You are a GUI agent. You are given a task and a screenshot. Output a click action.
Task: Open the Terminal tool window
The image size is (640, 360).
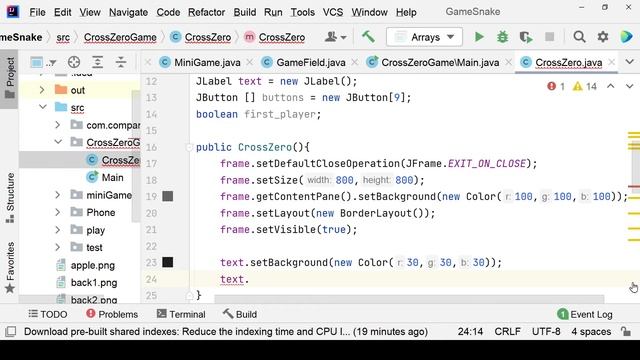(181, 314)
